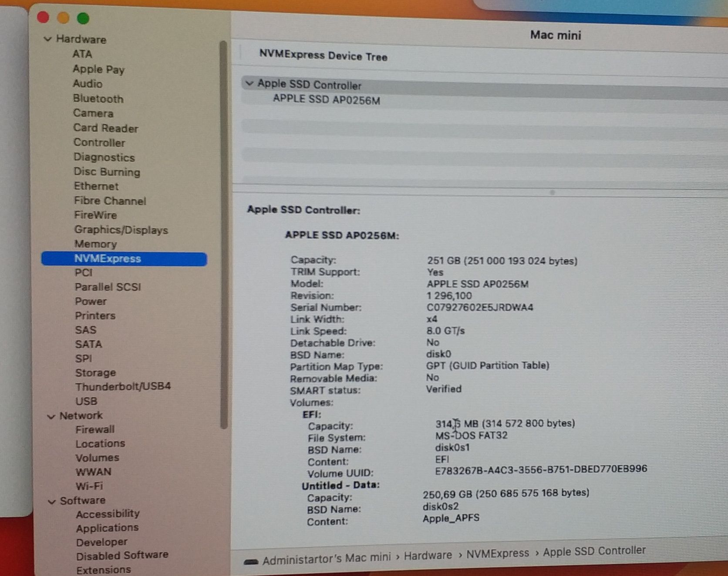Click the MS-DOS FAT32 file system value

pyautogui.click(x=471, y=435)
